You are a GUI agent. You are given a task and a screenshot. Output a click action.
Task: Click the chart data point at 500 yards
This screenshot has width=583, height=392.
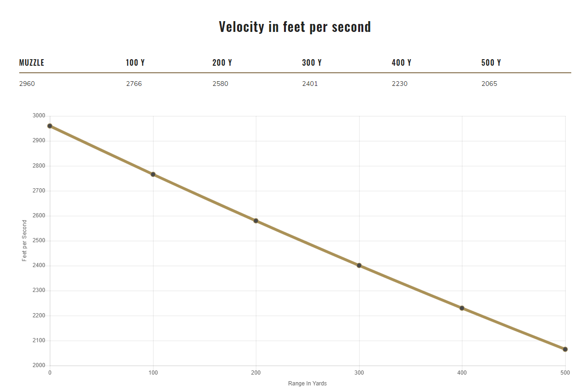click(565, 349)
